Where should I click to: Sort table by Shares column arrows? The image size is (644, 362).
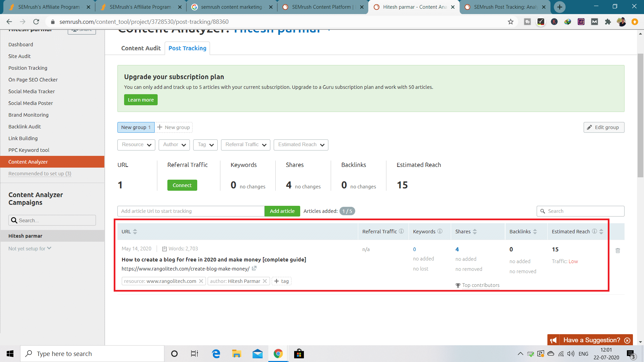point(475,232)
